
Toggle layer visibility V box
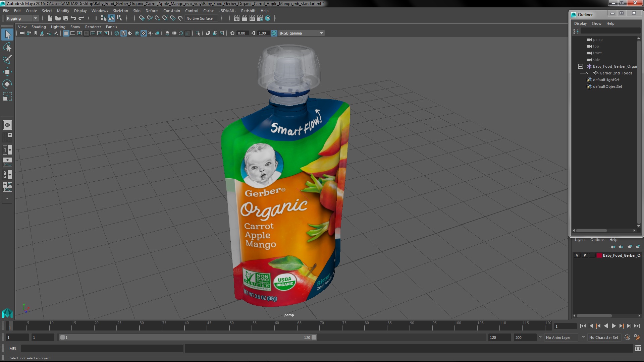(x=577, y=255)
